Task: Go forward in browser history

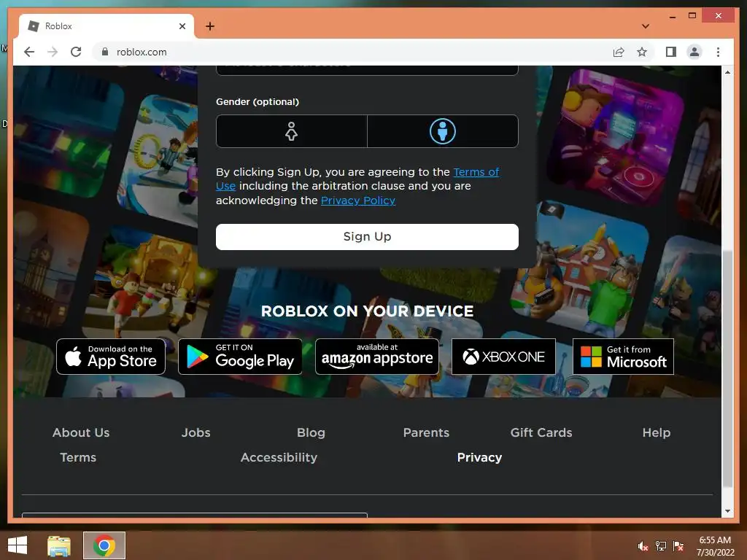Action: click(53, 52)
